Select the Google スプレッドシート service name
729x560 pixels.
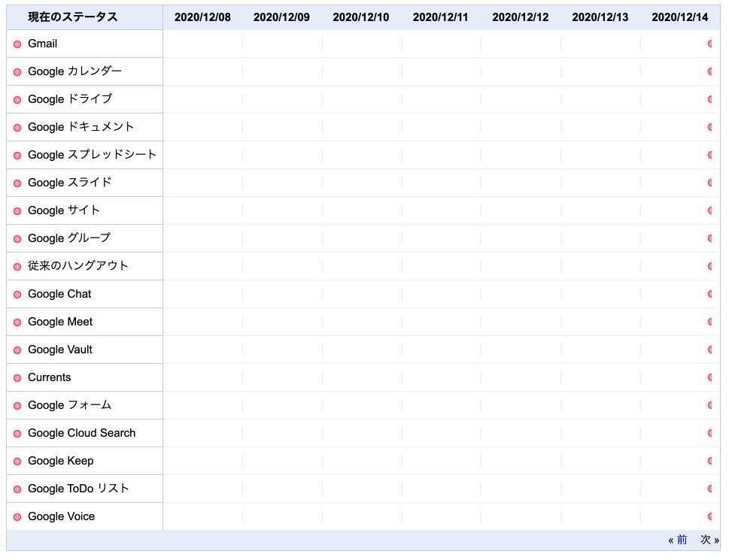tap(92, 155)
